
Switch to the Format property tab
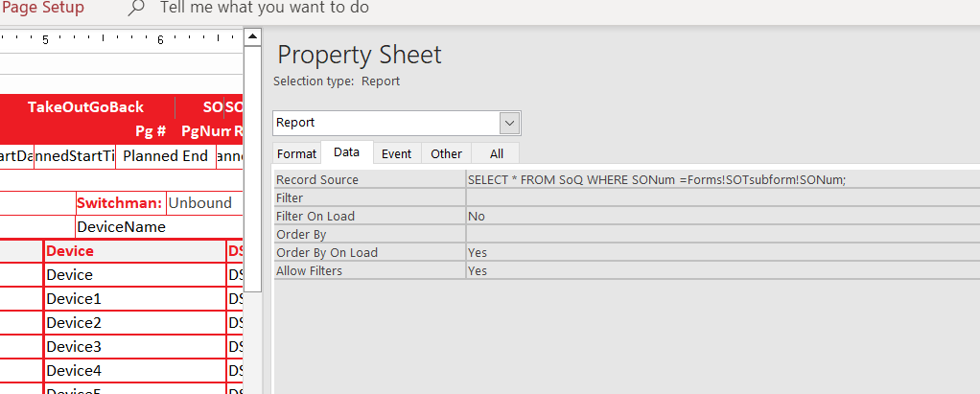point(296,153)
